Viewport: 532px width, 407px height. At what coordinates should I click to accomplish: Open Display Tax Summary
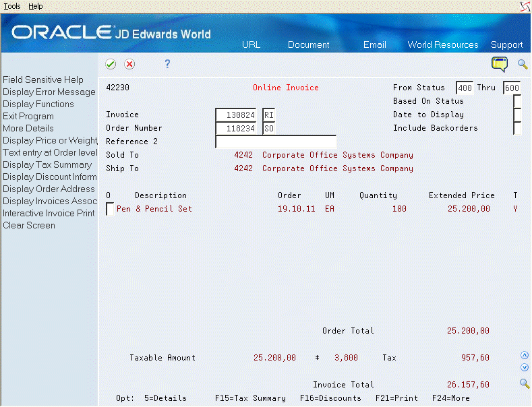[47, 165]
